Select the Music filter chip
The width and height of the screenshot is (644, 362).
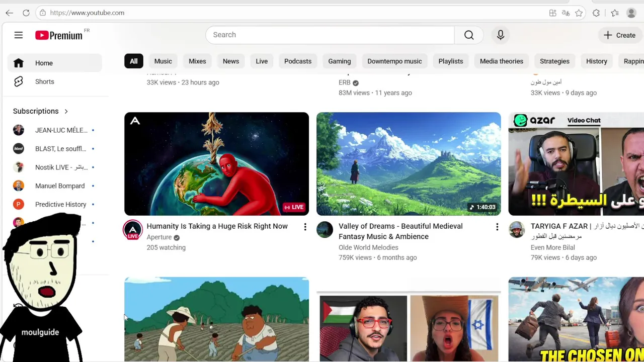(x=163, y=61)
